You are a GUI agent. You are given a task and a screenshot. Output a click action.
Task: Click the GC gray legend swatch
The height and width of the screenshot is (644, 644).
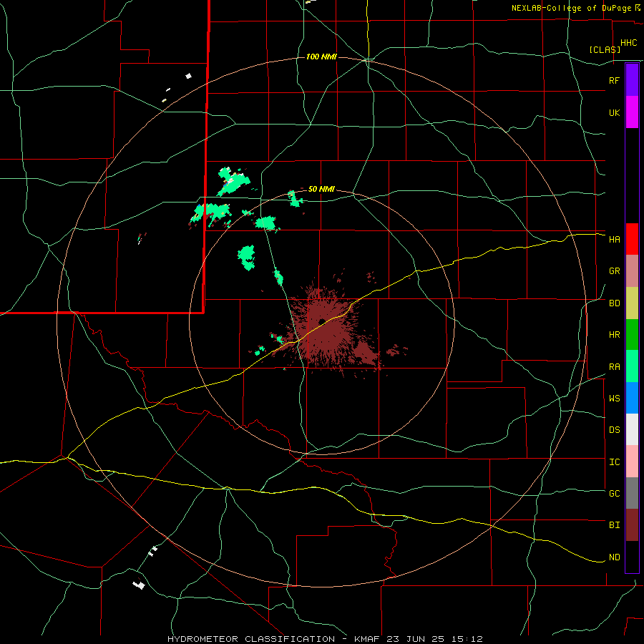[x=632, y=493]
